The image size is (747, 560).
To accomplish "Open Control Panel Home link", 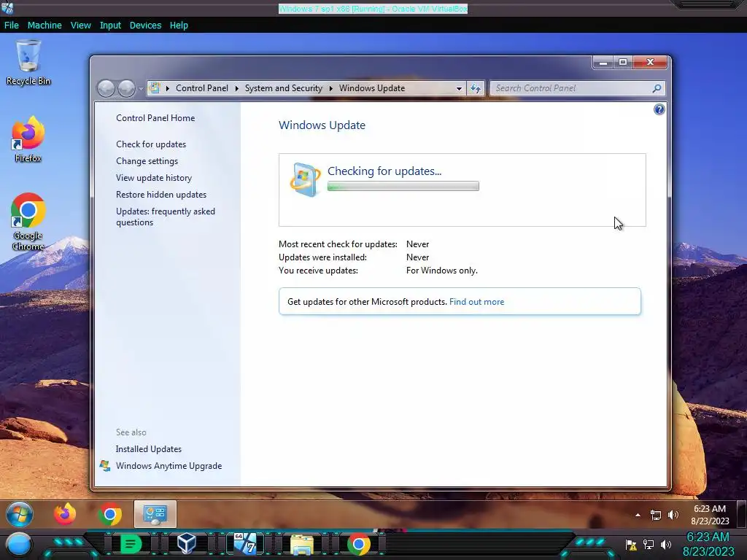I will coord(155,118).
